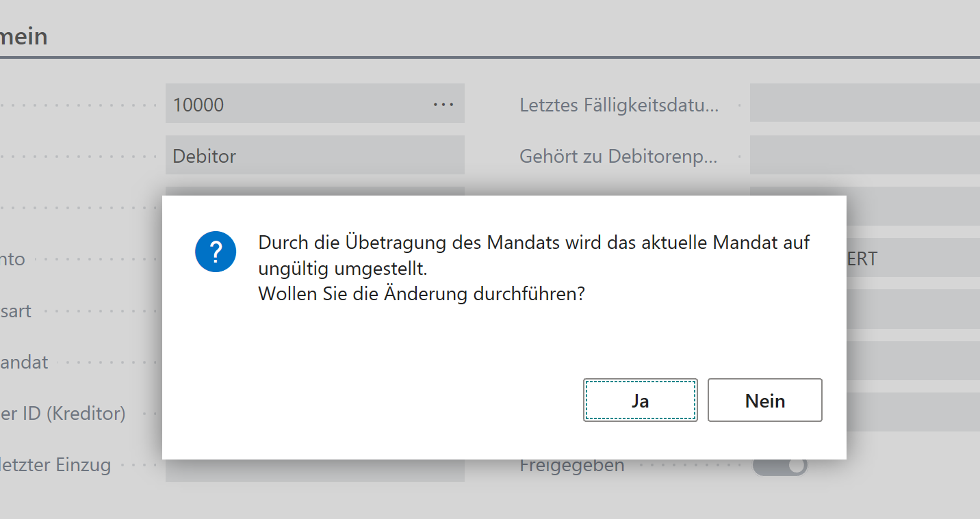Select the Konto field label
Screen dimensions: 980x519
(x=14, y=258)
